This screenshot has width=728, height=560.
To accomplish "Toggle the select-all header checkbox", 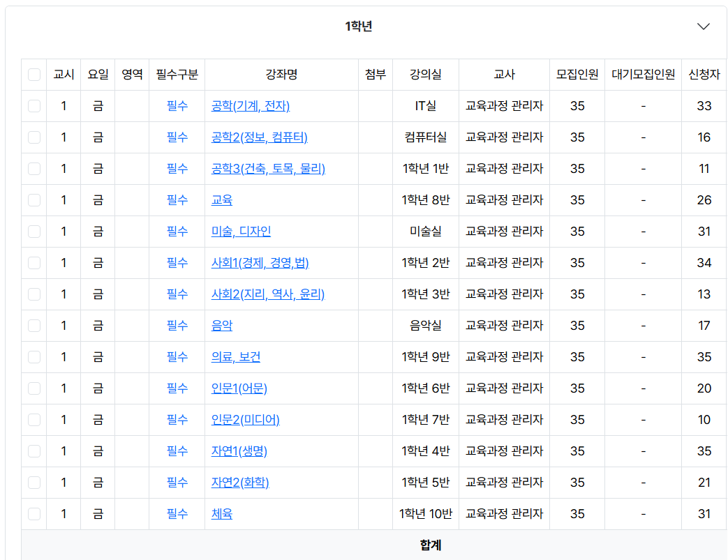I will (x=34, y=74).
